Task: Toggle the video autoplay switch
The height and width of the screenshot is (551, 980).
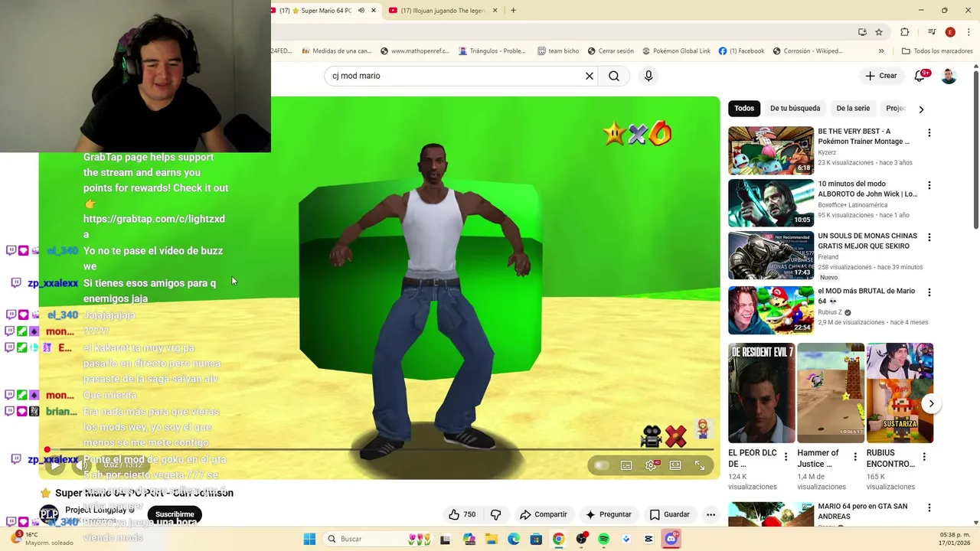Action: tap(602, 465)
